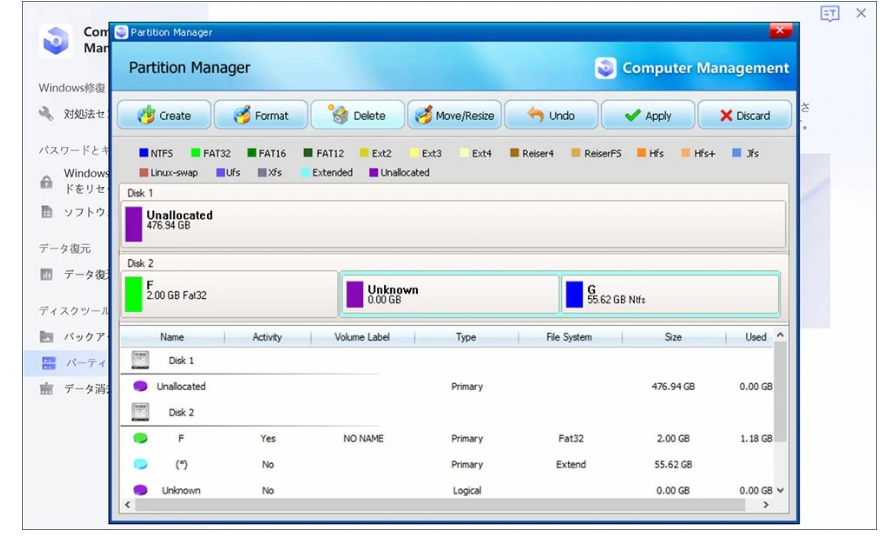Screen dimensions: 890x537
Task: Discard all pending changes
Action: point(744,115)
